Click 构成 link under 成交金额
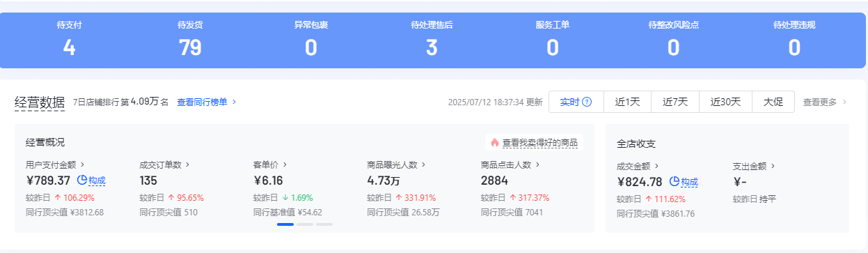 pos(689,182)
